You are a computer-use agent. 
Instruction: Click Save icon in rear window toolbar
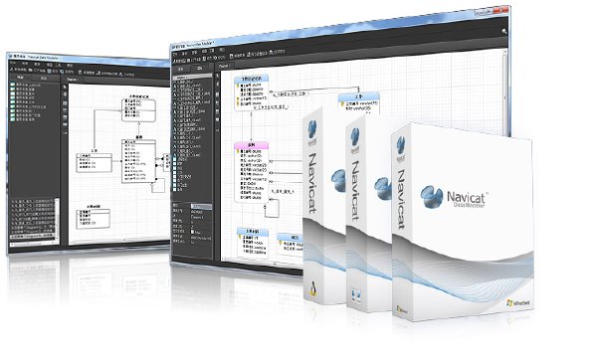pyautogui.click(x=49, y=71)
